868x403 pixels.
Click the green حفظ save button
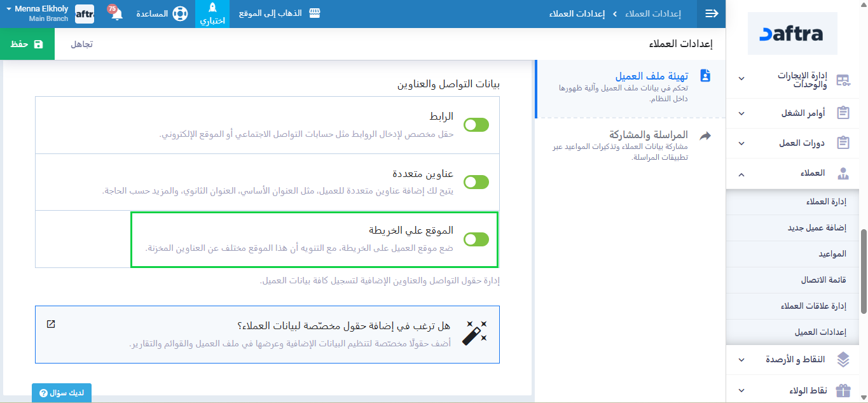click(x=27, y=44)
